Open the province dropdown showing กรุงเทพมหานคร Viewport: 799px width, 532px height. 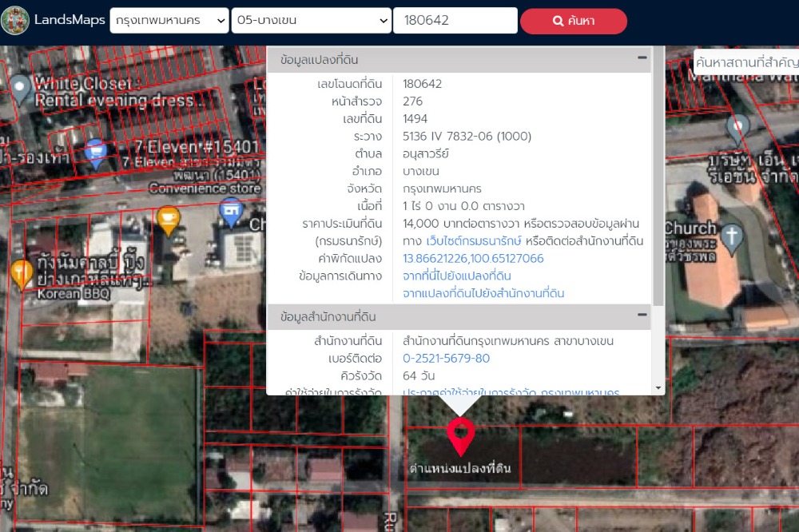[169, 21]
